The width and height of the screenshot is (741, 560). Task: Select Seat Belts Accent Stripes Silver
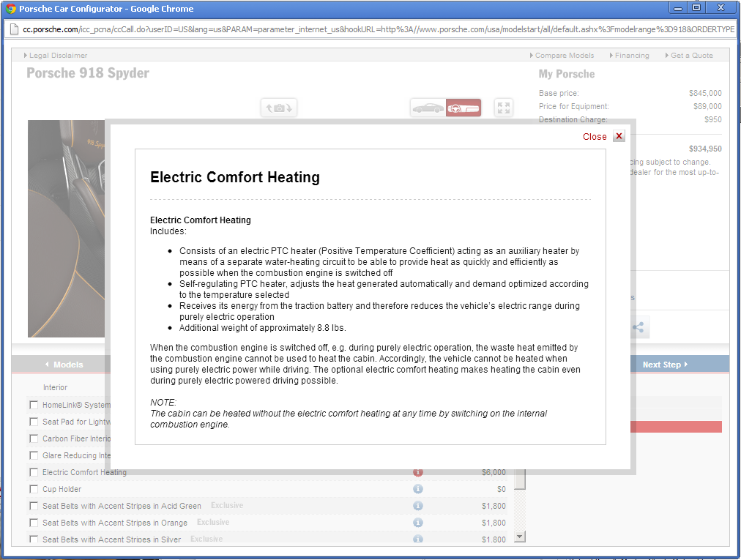(x=34, y=539)
